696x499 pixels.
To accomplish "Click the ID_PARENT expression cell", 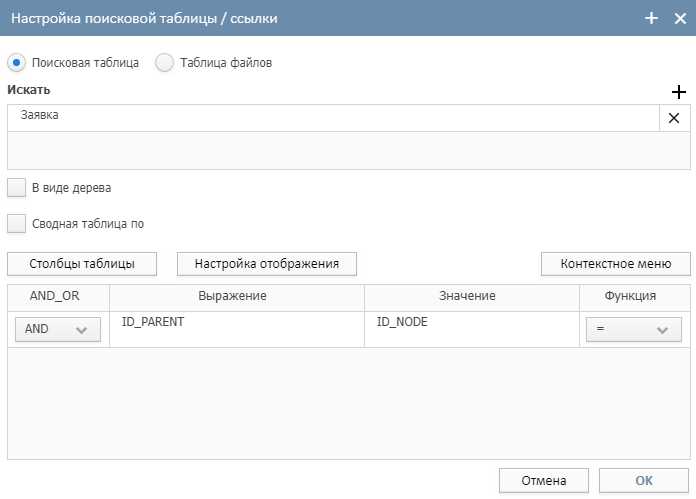I will (x=237, y=329).
